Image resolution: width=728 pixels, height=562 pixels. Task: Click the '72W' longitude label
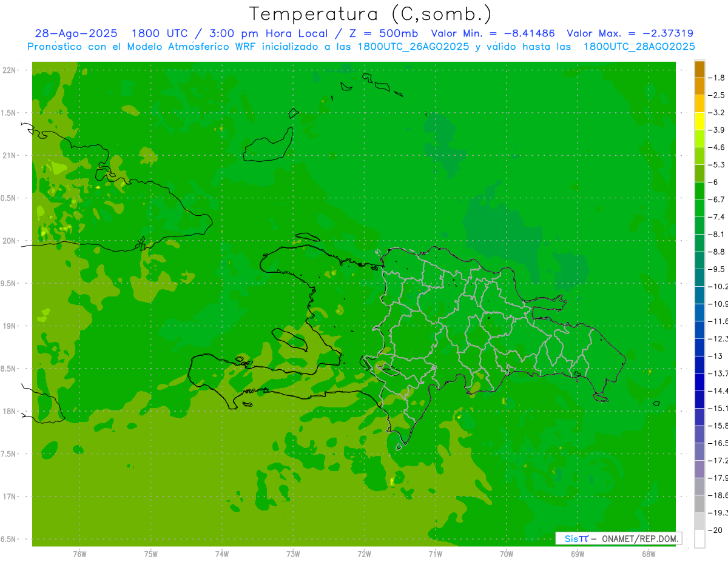pyautogui.click(x=365, y=554)
